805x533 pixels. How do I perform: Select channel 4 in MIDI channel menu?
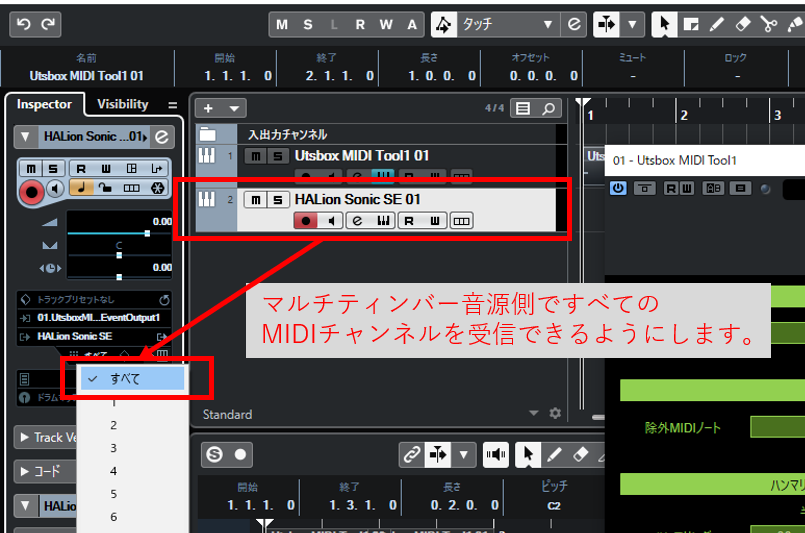click(x=113, y=471)
